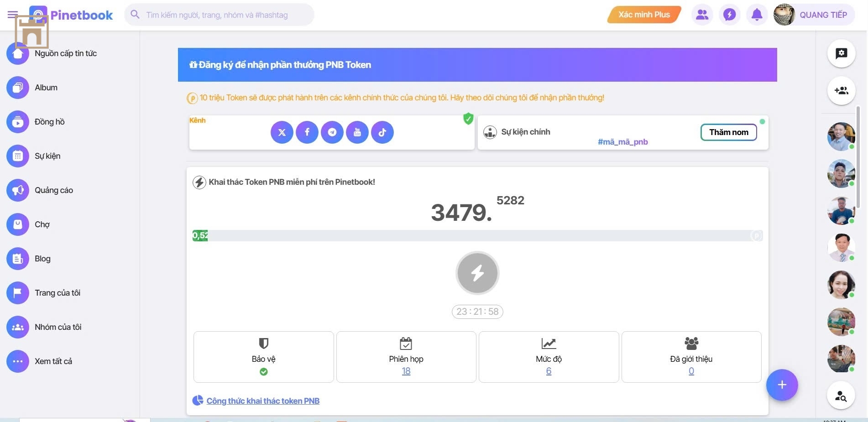868x422 pixels.
Task: Open the TikTok channel icon
Action: 382,132
